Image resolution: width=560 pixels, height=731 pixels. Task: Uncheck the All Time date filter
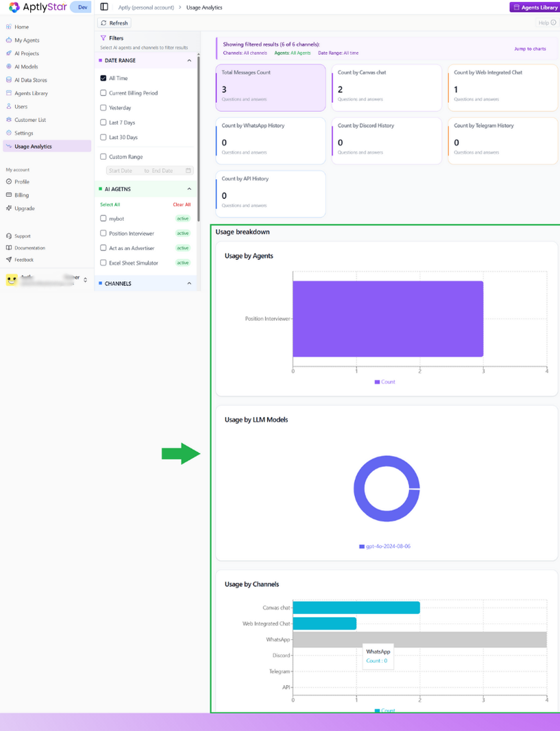pyautogui.click(x=101, y=77)
